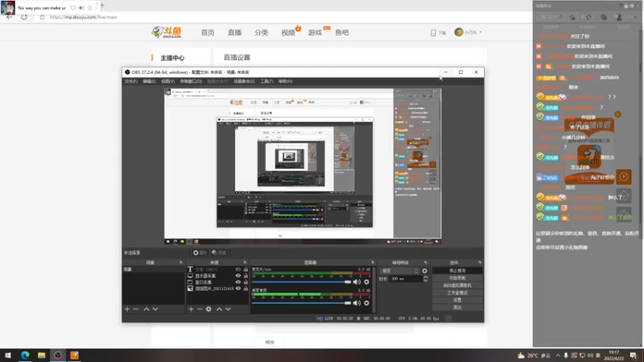Toggle visibility of 文本 (GDI+) source
The image size is (644, 362).
tap(237, 269)
